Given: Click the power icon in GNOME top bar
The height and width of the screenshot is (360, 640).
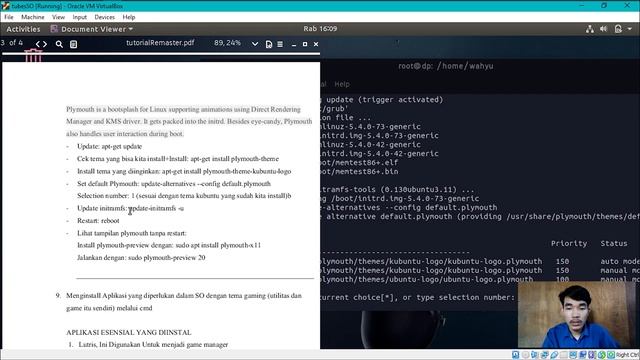Looking at the screenshot, I should click(x=618, y=29).
